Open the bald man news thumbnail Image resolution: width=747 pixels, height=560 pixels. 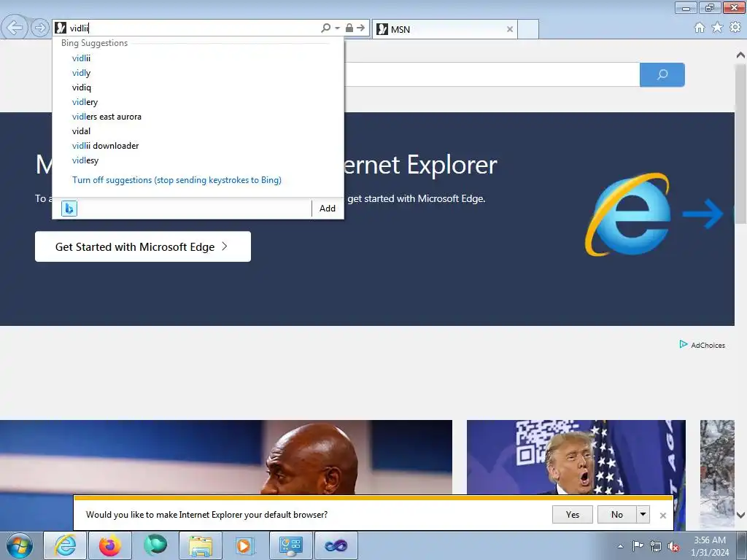[x=226, y=457]
